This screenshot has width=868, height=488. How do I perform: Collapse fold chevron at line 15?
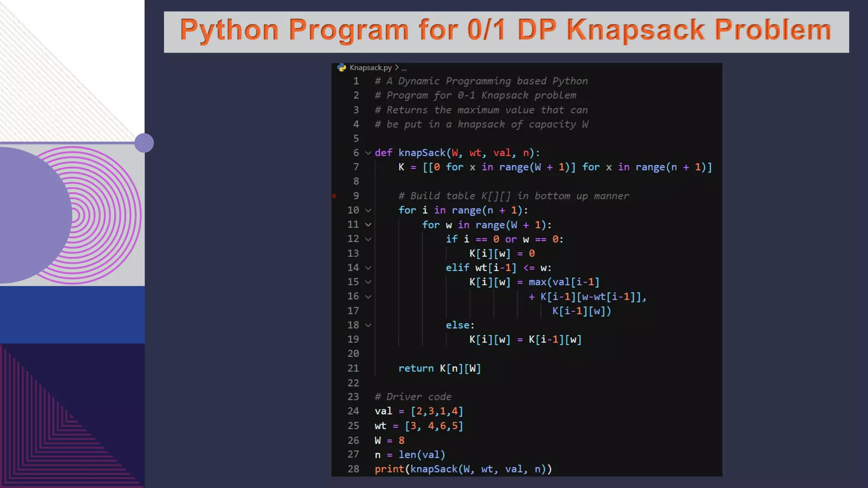point(368,282)
